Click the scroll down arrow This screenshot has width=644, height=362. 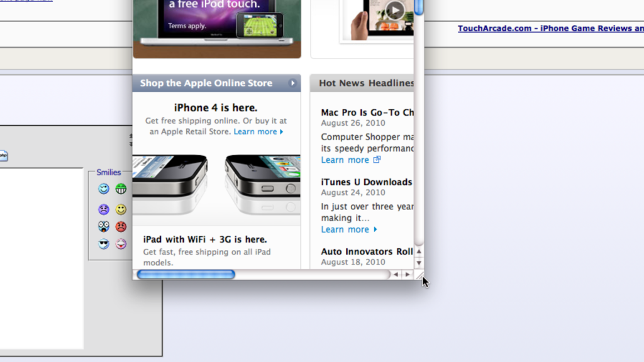pyautogui.click(x=419, y=263)
